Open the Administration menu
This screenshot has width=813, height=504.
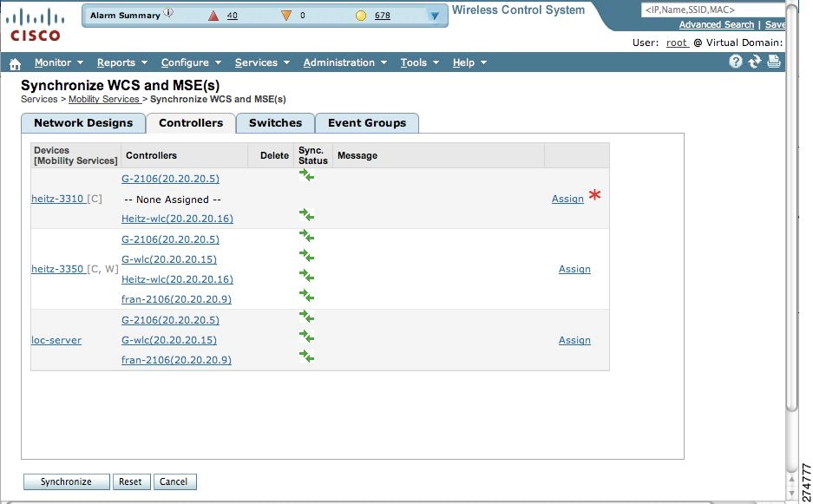pos(344,62)
